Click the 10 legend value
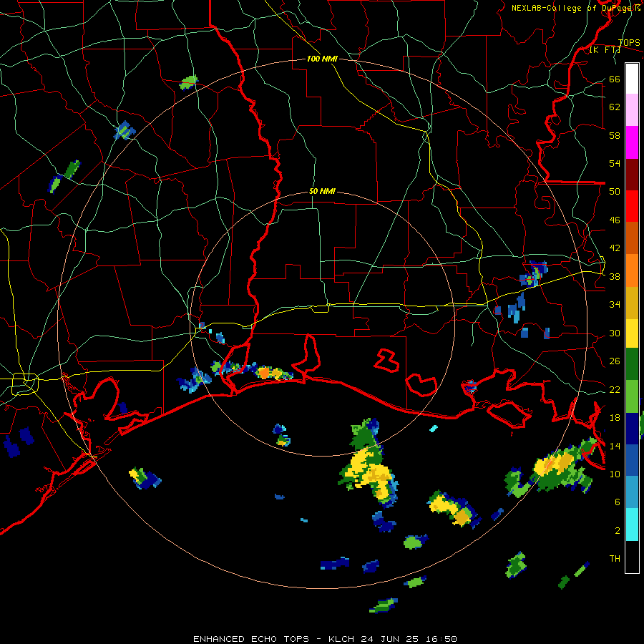Viewport: 644px width, 644px height. pyautogui.click(x=615, y=474)
